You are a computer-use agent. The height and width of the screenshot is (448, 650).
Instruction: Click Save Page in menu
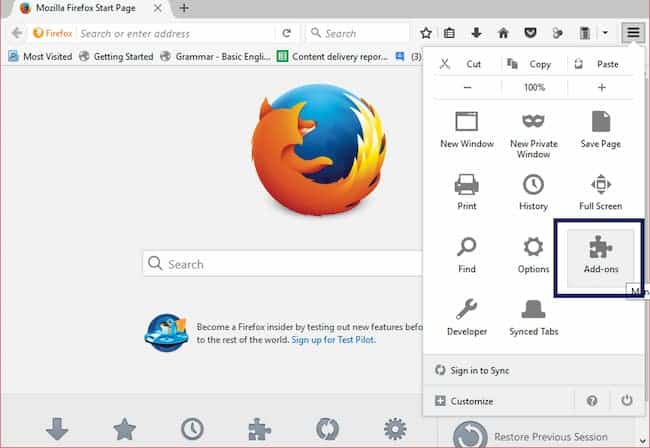[x=601, y=130]
